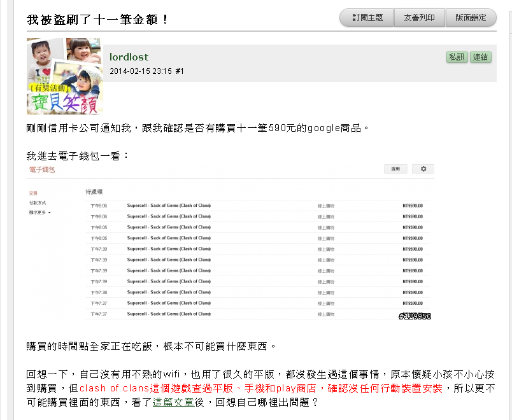This screenshot has width=512, height=420.
Task: Open the 這篇文章 article link
Action: pyautogui.click(x=173, y=402)
